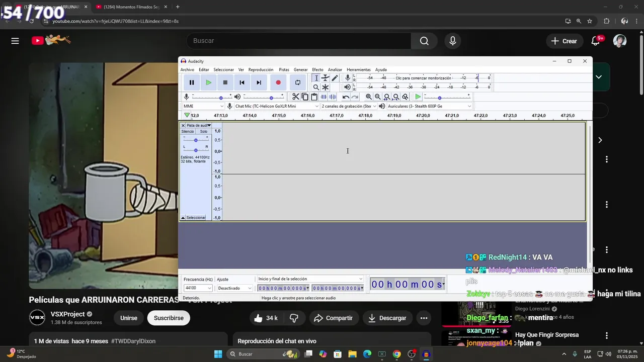Adjust the playback volume slider
Image resolution: width=644 pixels, height=362 pixels.
pos(263,97)
